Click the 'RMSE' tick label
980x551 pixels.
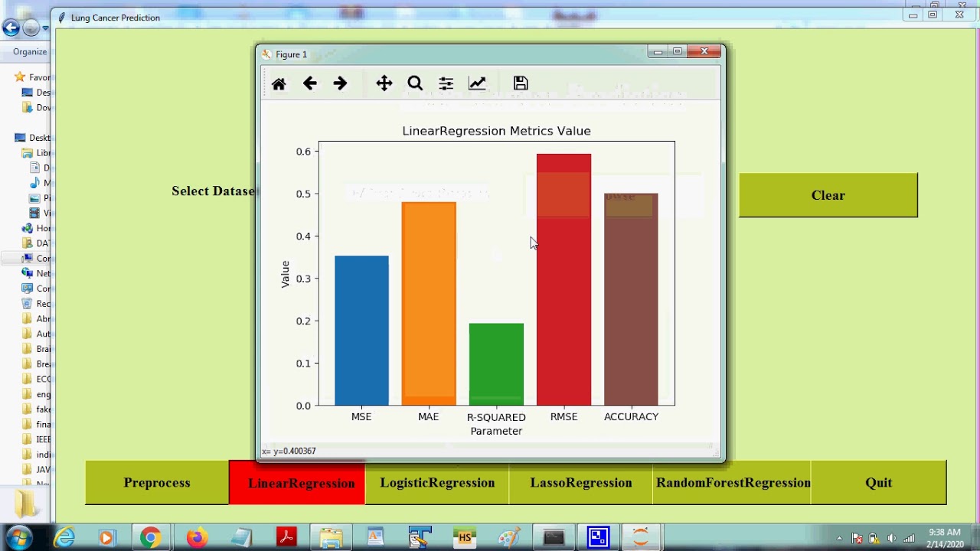pos(563,416)
